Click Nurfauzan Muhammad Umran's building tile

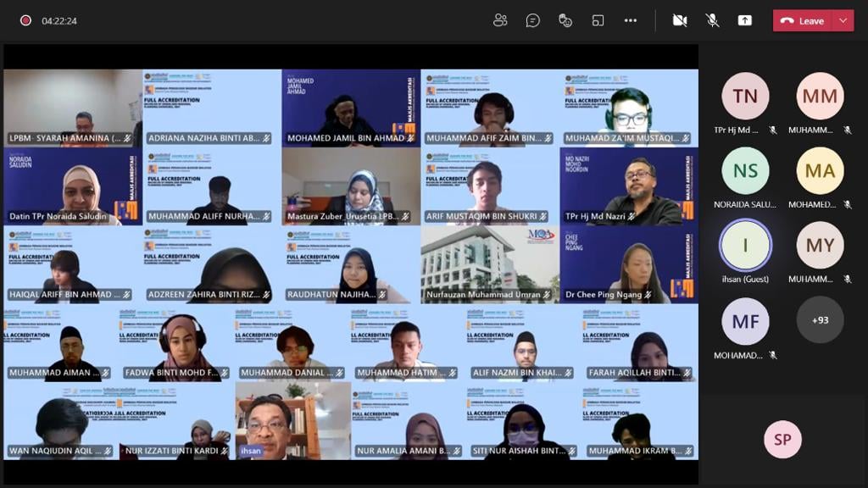(490, 264)
